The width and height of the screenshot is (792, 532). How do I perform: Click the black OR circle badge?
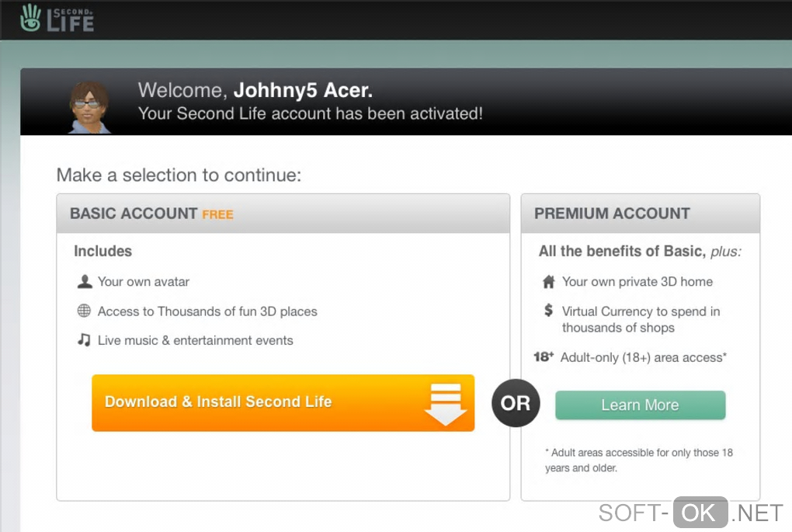pyautogui.click(x=516, y=403)
